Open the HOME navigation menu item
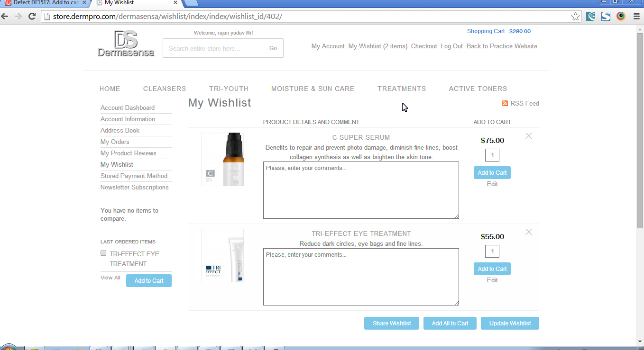Image resolution: width=644 pixels, height=350 pixels. (110, 89)
